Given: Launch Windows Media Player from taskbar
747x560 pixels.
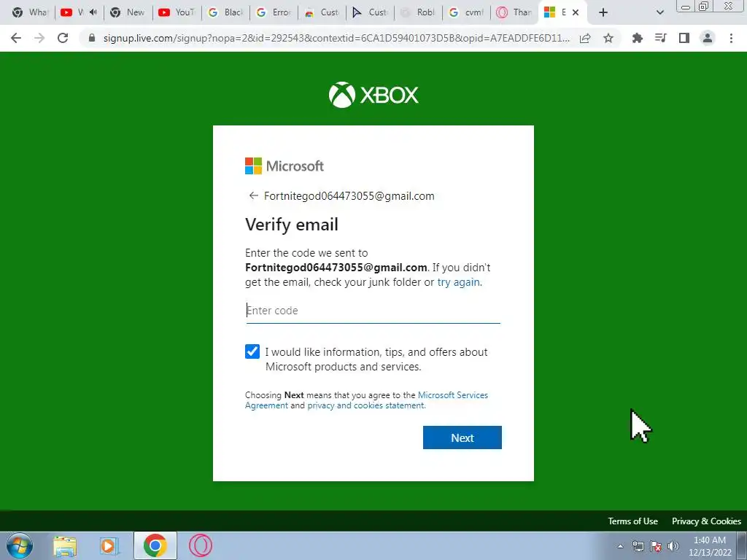Looking at the screenshot, I should 109,545.
